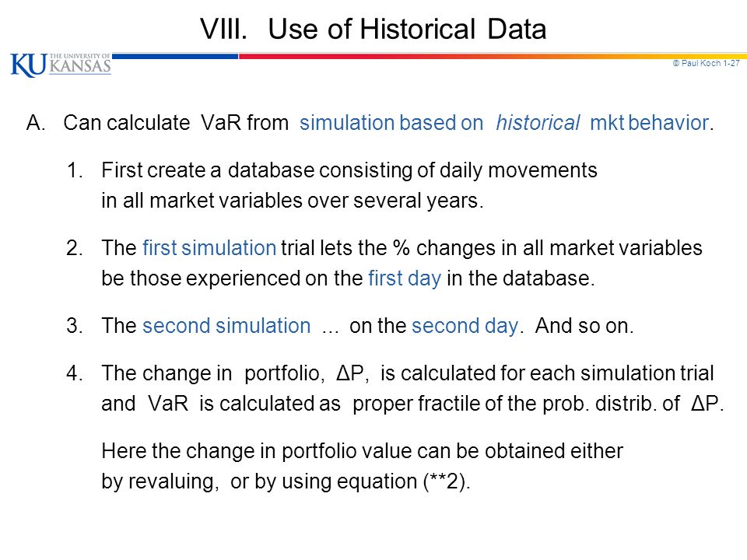This screenshot has width=747, height=560.
Task: Click the Paul Koch 1-27 copyright text
Action: tap(706, 63)
